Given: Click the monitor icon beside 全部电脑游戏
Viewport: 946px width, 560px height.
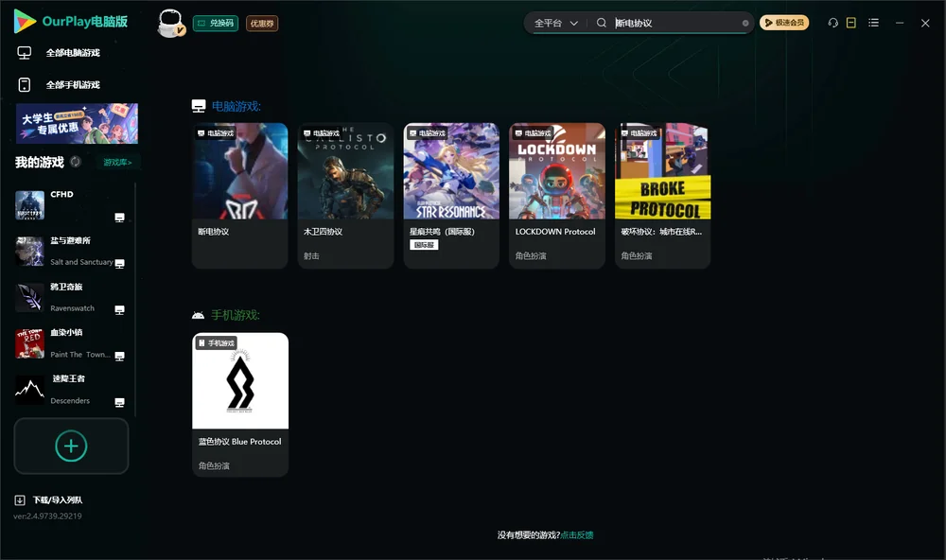Looking at the screenshot, I should point(25,53).
